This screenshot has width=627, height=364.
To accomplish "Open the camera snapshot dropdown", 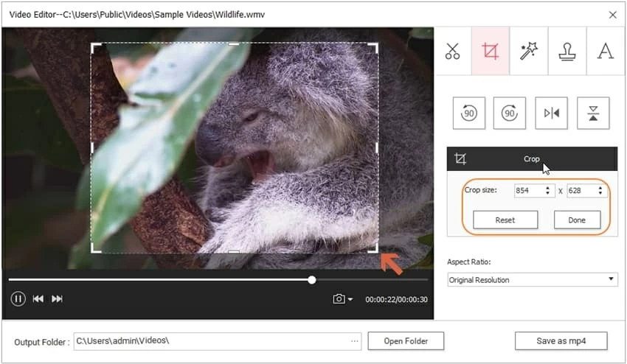I will point(343,298).
